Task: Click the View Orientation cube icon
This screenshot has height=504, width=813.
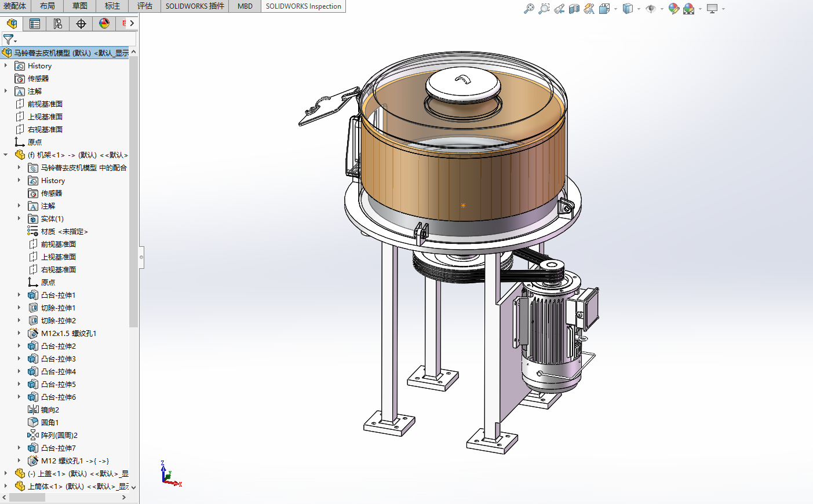Action: 604,9
